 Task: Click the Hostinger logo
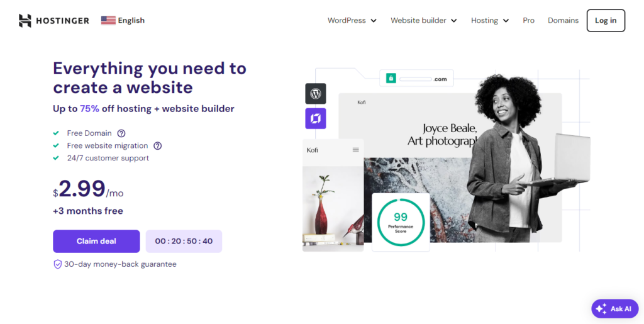[54, 21]
